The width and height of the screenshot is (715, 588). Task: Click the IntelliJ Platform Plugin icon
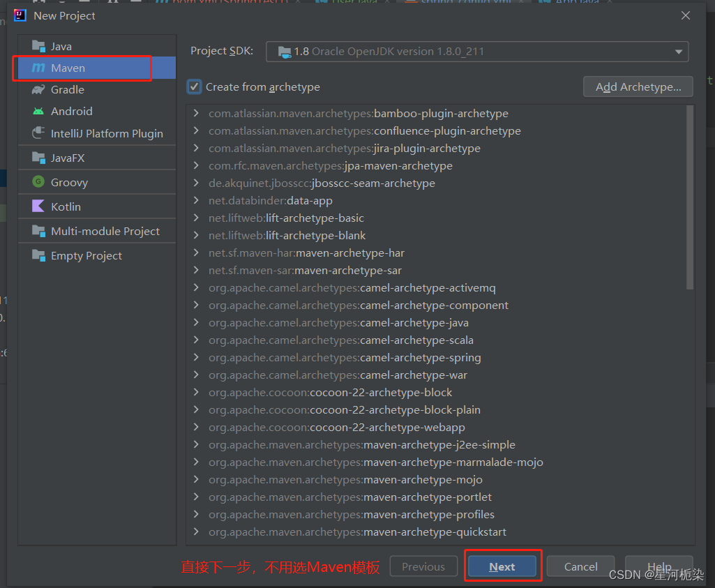(x=39, y=133)
